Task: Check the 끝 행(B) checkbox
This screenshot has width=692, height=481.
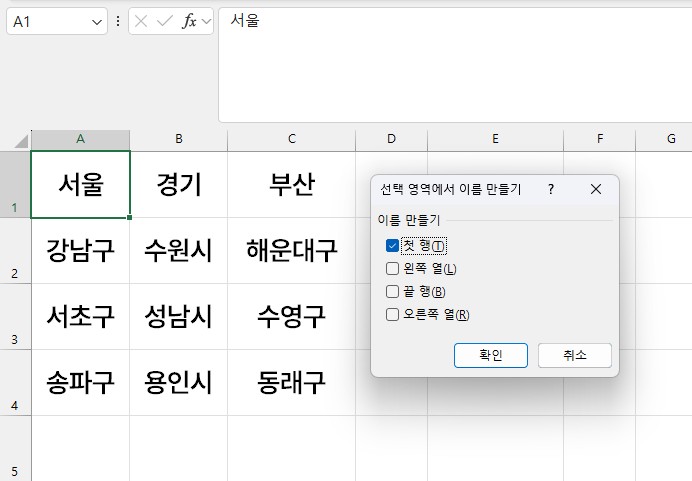Action: [x=392, y=292]
